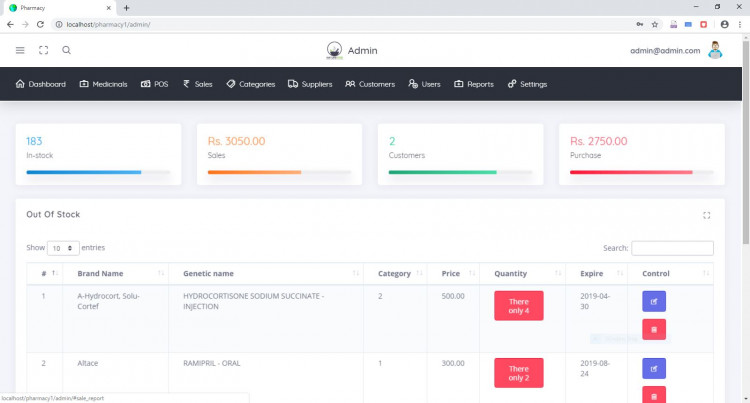Click the red browser extension icon
Viewport: 750px width, 403px height.
click(704, 24)
